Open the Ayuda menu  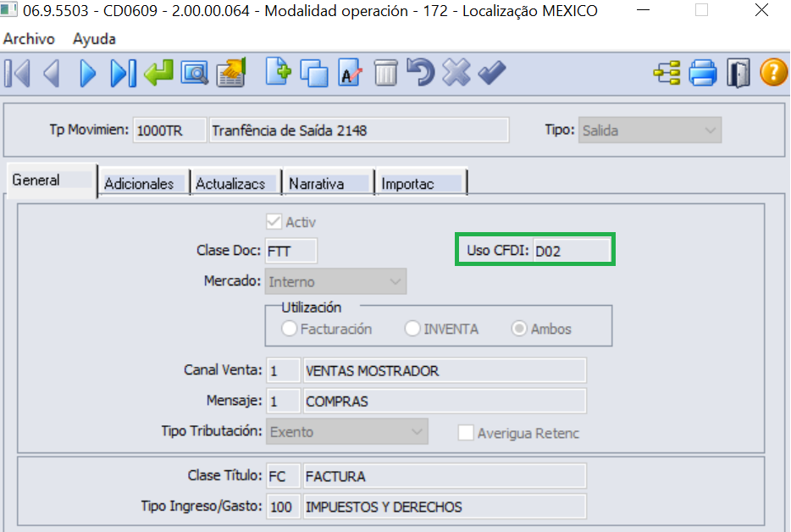pos(94,39)
